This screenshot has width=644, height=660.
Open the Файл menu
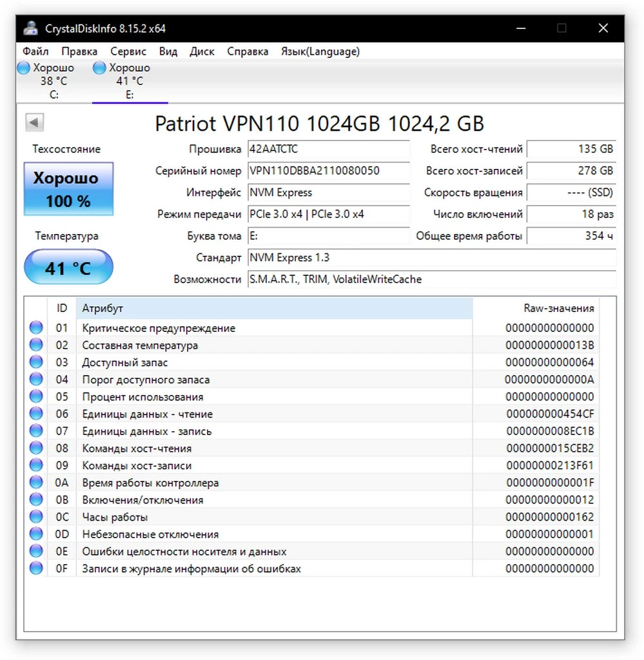(35, 52)
